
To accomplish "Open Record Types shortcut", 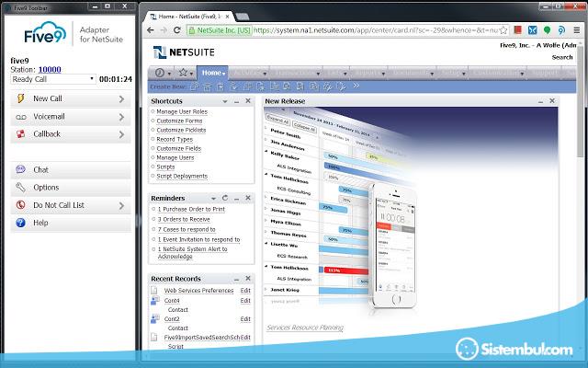I will (175, 139).
